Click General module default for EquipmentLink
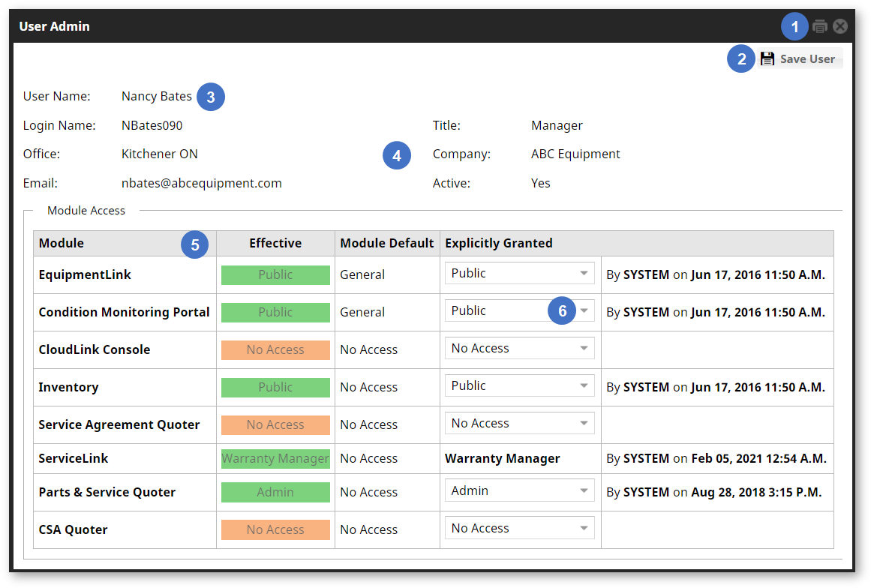 [x=362, y=274]
